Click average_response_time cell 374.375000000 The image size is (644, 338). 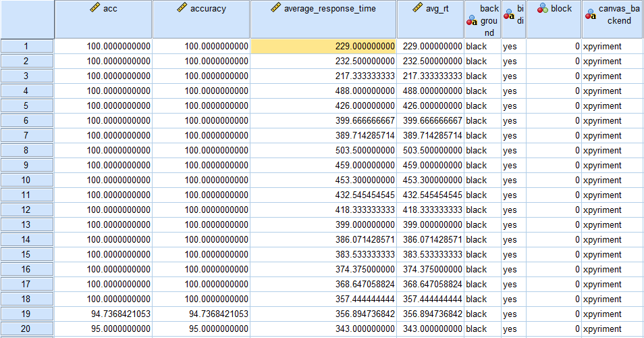pos(323,269)
